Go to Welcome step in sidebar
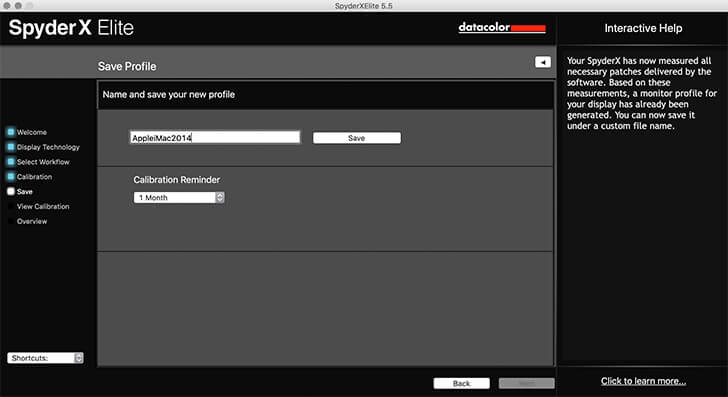Screen dimensions: 728x397 click(x=32, y=132)
